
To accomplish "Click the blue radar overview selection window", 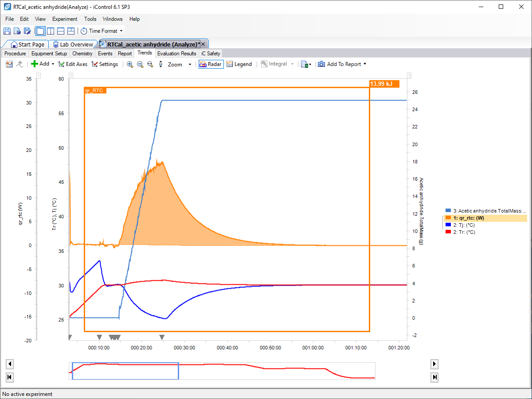I will [125, 371].
